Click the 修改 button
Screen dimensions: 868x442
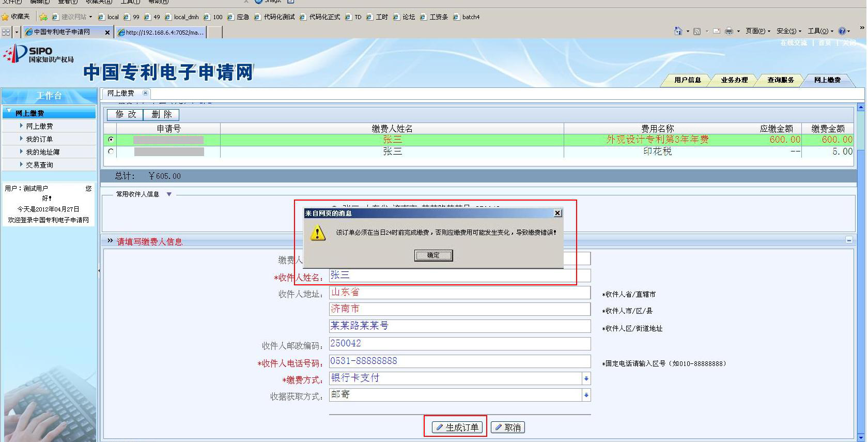pos(125,114)
